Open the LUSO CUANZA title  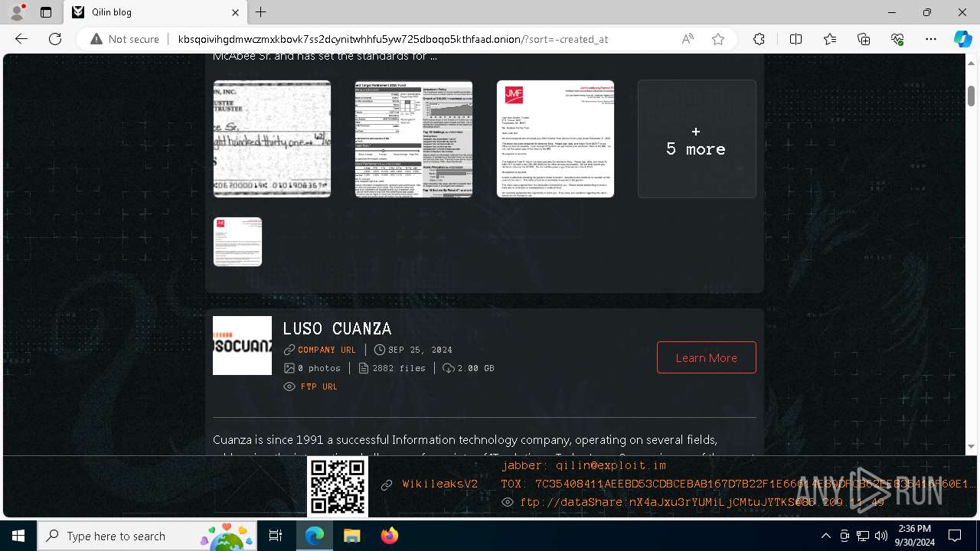pyautogui.click(x=337, y=328)
